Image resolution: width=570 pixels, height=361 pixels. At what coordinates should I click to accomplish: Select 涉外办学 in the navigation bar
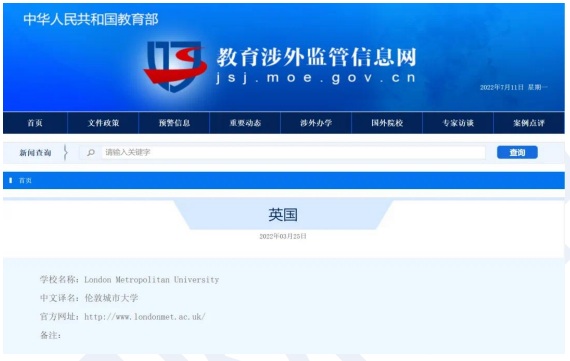tap(316, 123)
